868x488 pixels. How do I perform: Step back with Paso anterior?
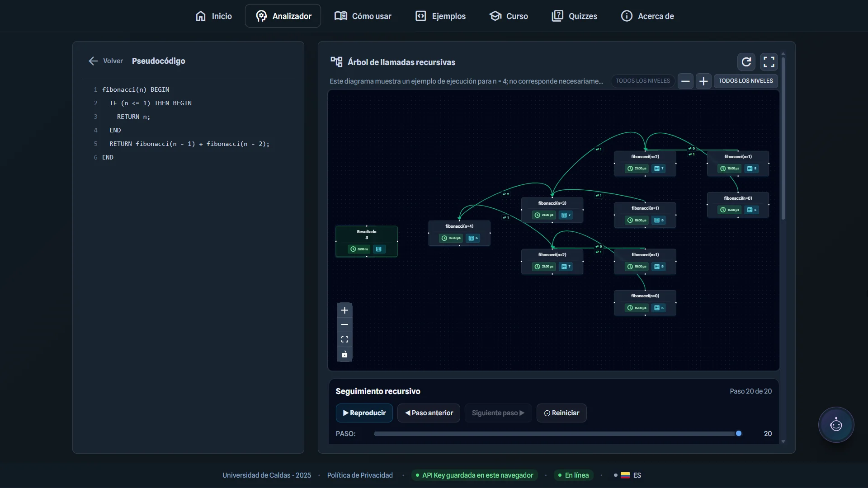click(429, 413)
